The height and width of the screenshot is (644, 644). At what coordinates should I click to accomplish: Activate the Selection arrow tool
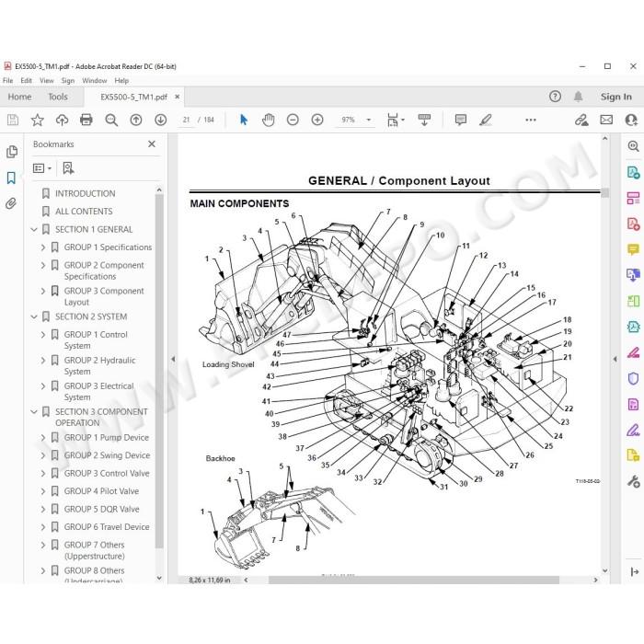(244, 120)
